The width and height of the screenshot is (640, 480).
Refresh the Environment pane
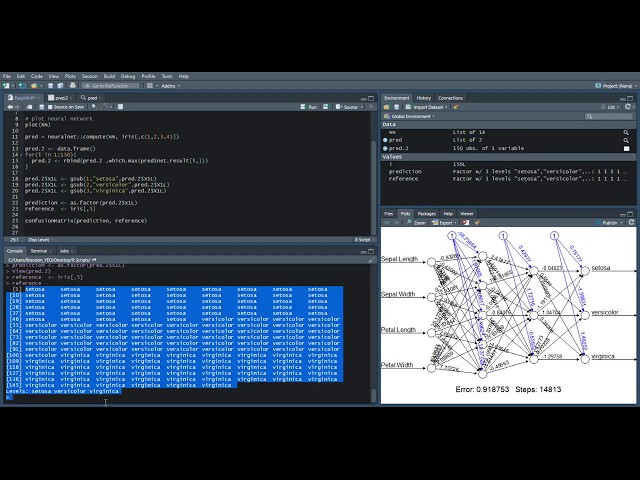tap(628, 107)
